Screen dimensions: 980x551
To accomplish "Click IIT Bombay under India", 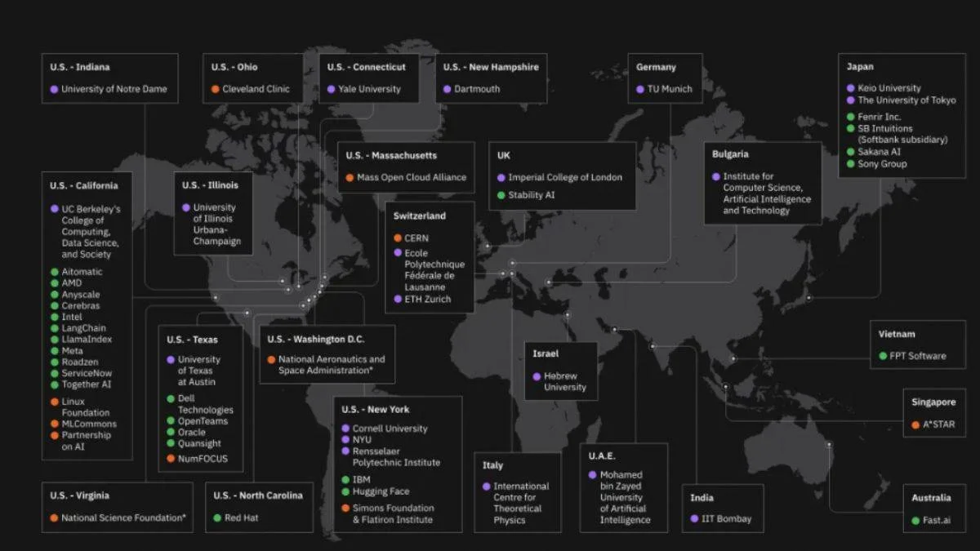I will (721, 519).
